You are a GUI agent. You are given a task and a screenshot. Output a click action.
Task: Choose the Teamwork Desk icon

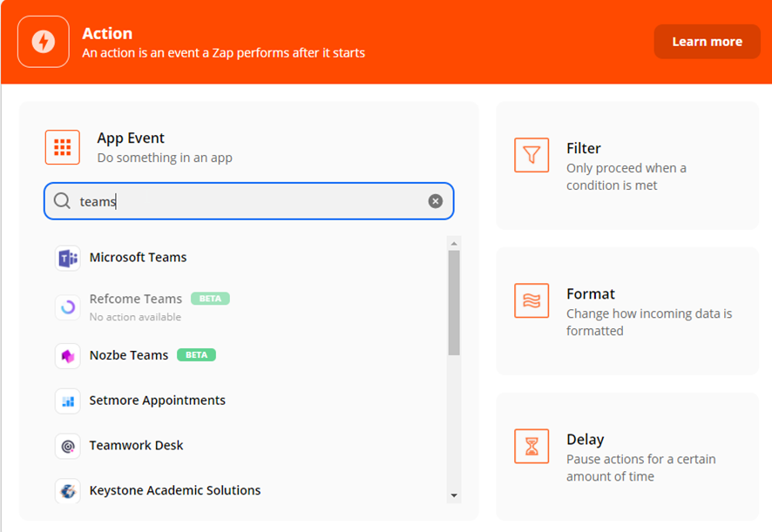tap(67, 447)
